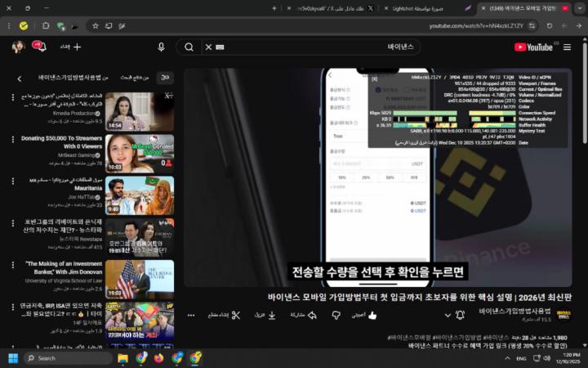Go back in browser history
588x368 pixels.
[579, 26]
